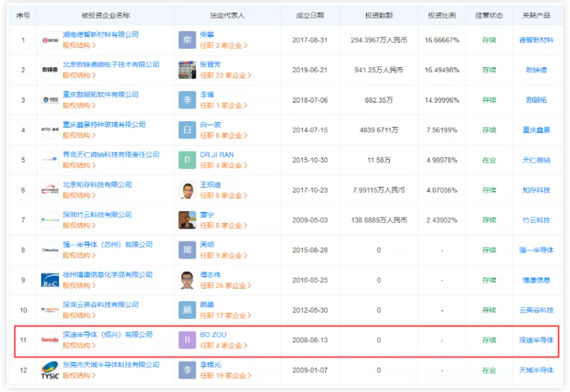Click the photo avatar of 王绍迪
The image size is (570, 392).
(187, 190)
